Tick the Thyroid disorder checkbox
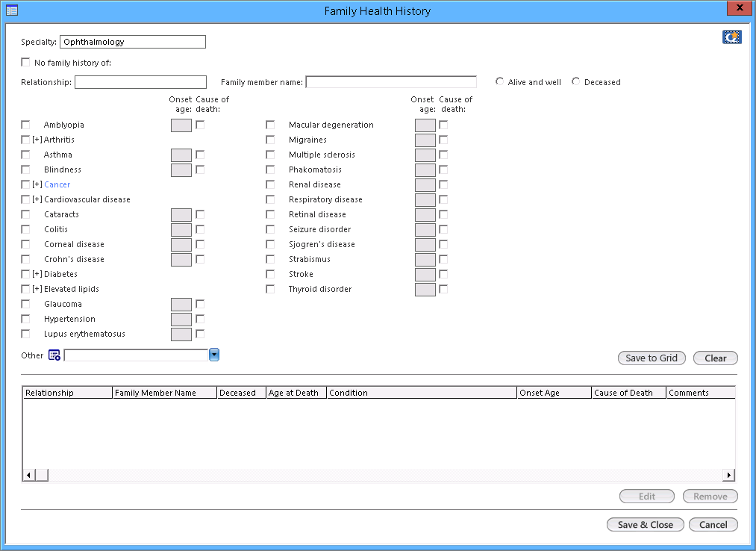The image size is (756, 551). 270,289
